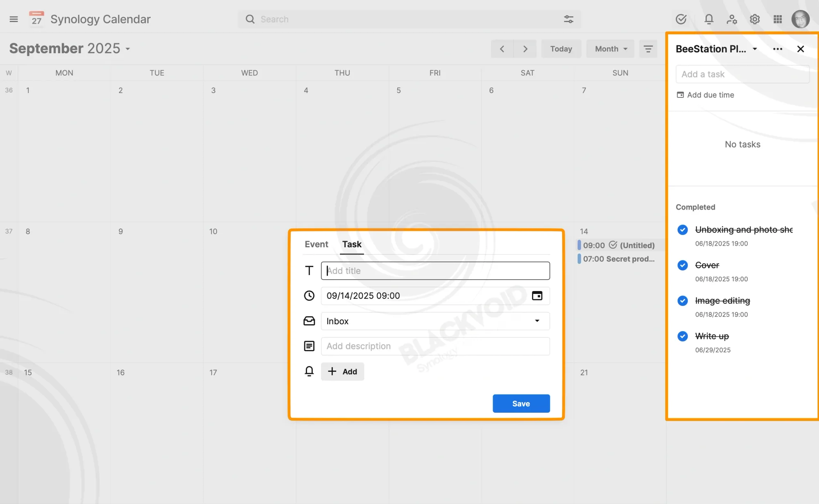Jump to Today
The image size is (819, 504).
[x=561, y=49]
